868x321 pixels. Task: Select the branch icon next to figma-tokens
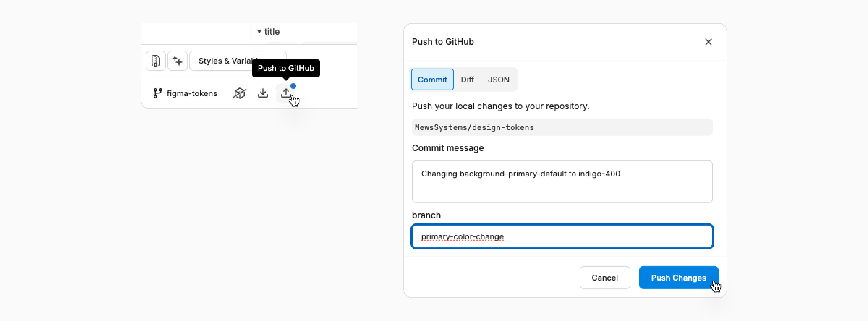click(x=157, y=93)
